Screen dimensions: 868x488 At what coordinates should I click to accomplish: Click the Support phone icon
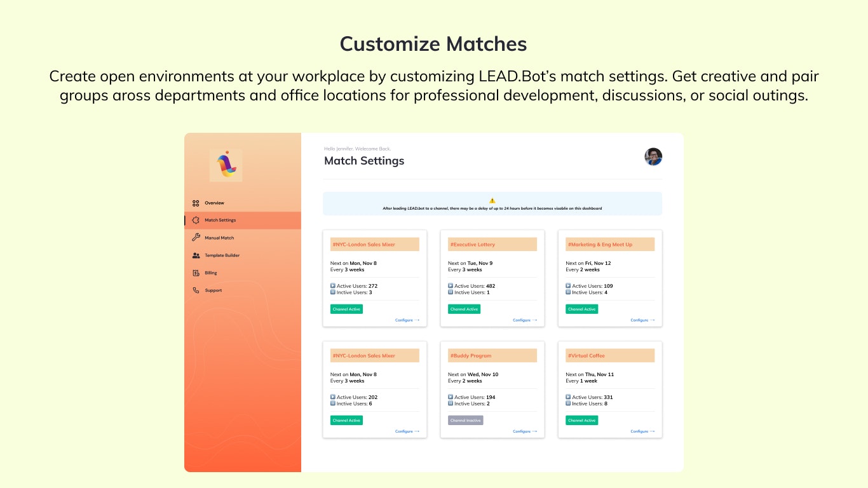196,290
